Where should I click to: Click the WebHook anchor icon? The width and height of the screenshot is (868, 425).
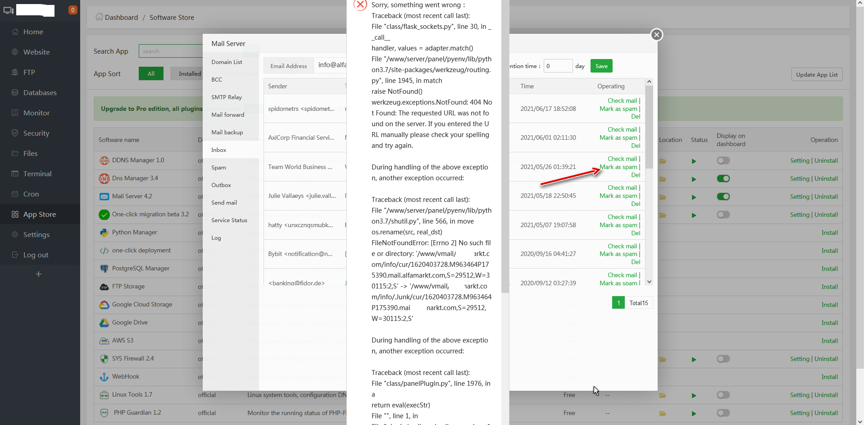(104, 377)
